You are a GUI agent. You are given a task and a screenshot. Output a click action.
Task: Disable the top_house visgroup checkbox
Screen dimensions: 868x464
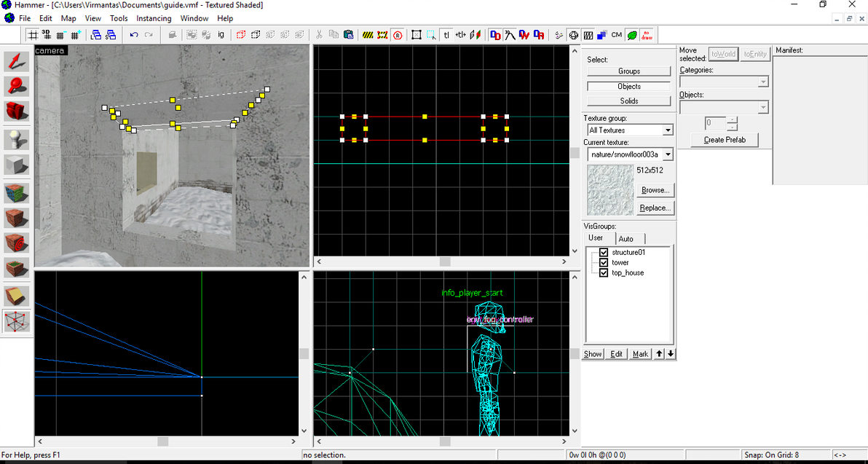pos(604,272)
